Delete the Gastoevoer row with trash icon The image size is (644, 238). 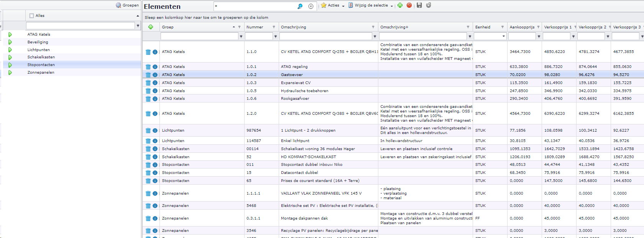click(148, 75)
